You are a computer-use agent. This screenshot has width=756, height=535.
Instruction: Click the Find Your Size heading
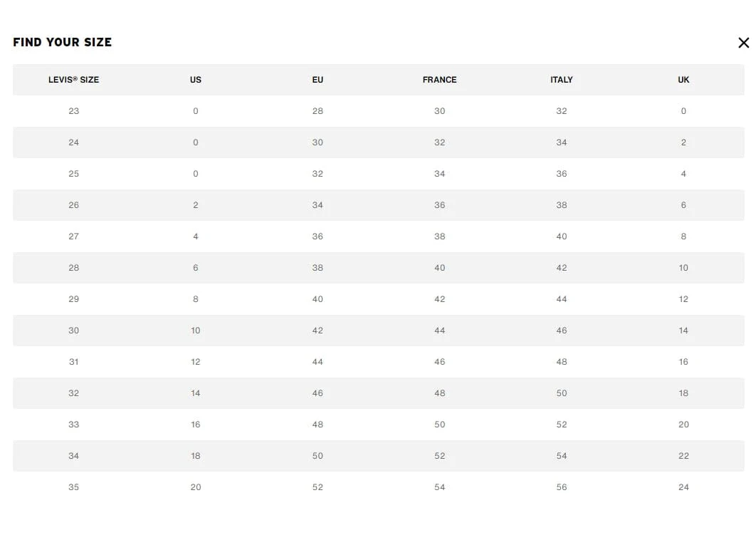[62, 43]
